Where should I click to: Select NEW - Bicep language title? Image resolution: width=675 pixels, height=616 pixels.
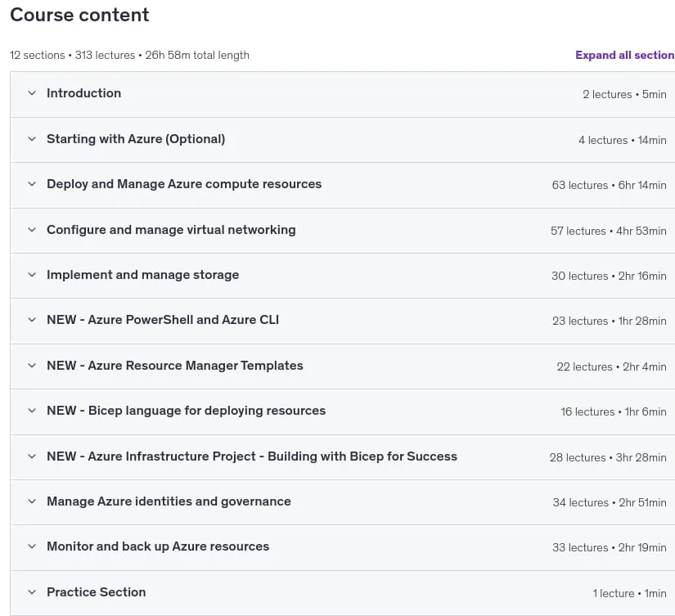click(x=186, y=410)
